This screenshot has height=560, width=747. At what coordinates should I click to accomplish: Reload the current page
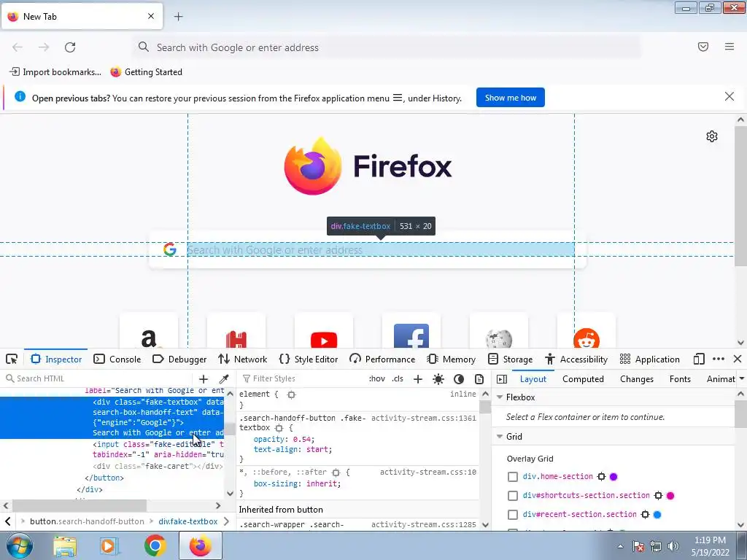[70, 47]
